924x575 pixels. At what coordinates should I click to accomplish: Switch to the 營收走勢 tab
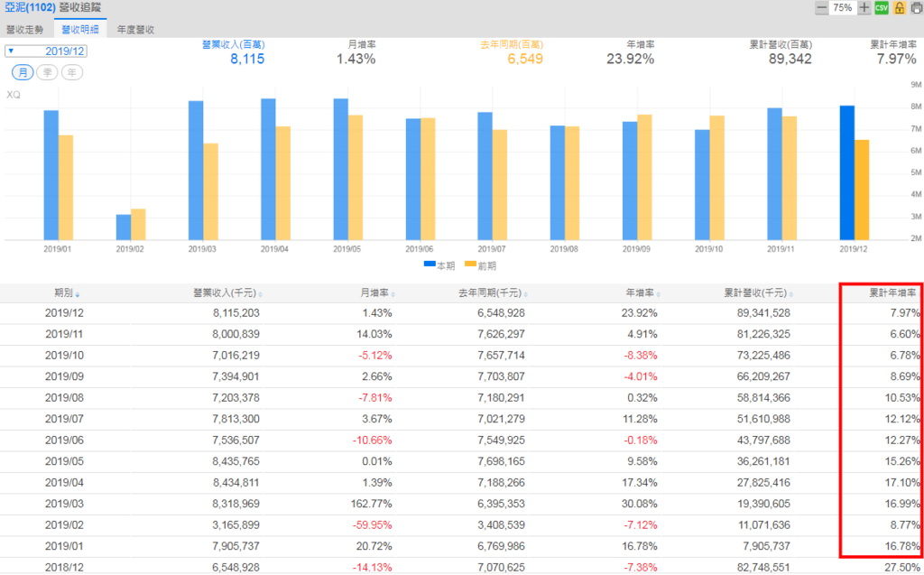tap(24, 30)
